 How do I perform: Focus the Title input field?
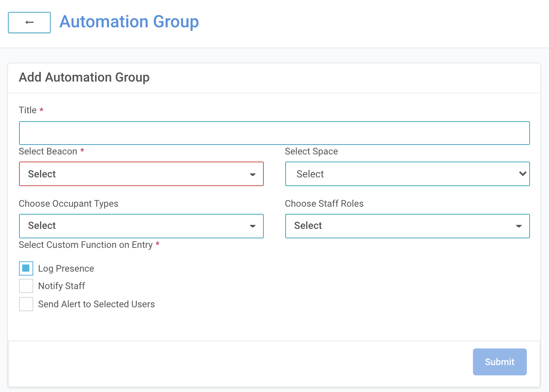(x=274, y=133)
